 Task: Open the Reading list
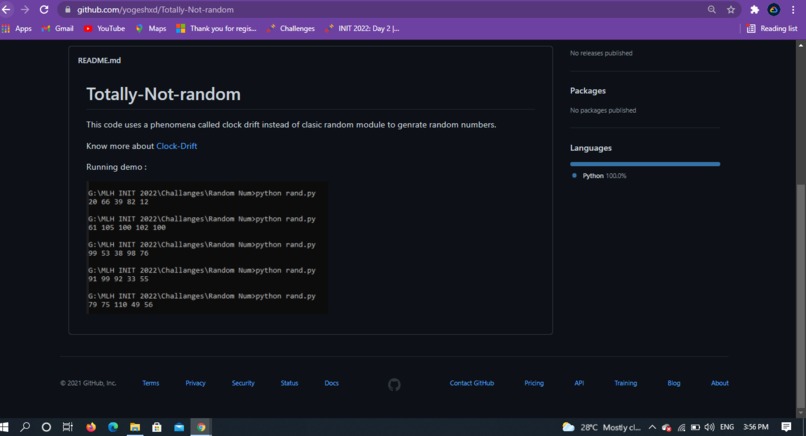[x=772, y=29]
